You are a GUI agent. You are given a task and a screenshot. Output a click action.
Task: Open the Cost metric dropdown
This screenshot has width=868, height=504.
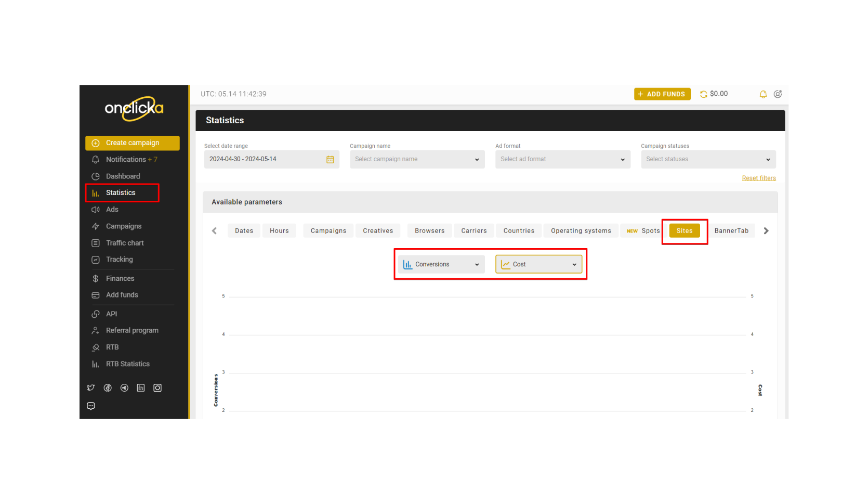pos(538,264)
